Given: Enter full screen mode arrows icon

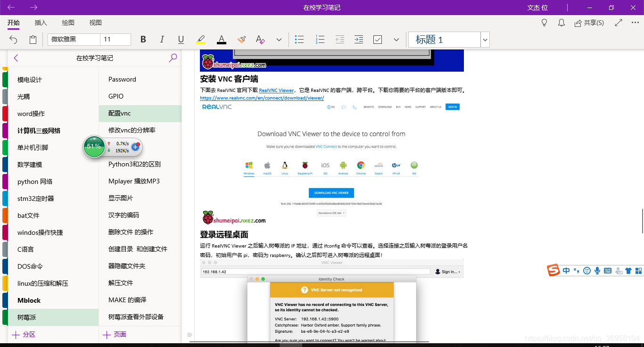Looking at the screenshot, I should click(x=619, y=23).
